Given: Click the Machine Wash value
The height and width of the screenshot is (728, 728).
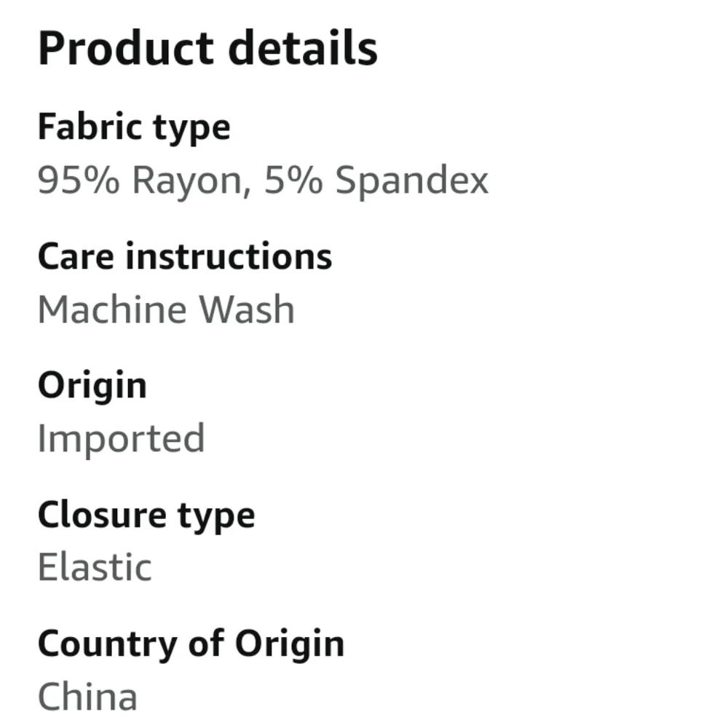Looking at the screenshot, I should [x=166, y=309].
